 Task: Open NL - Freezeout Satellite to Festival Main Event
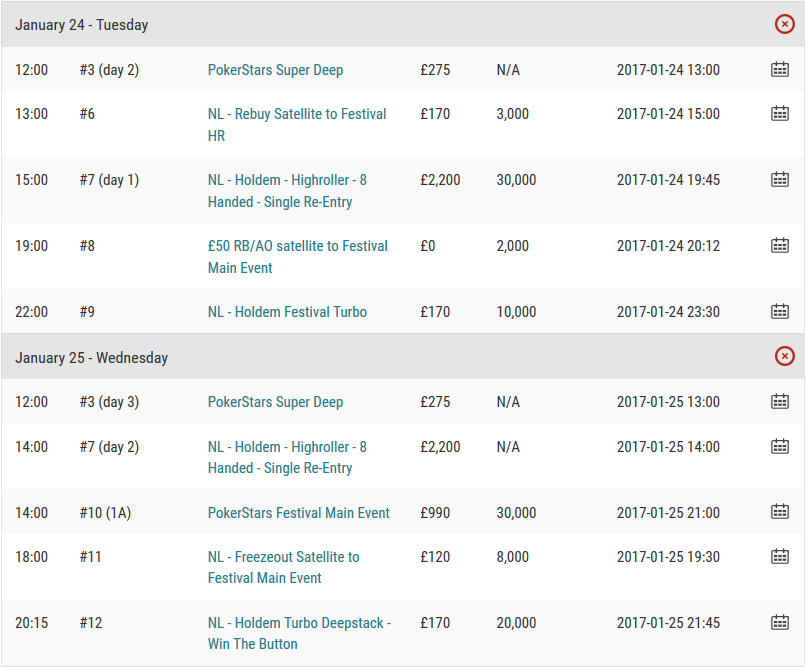[284, 567]
